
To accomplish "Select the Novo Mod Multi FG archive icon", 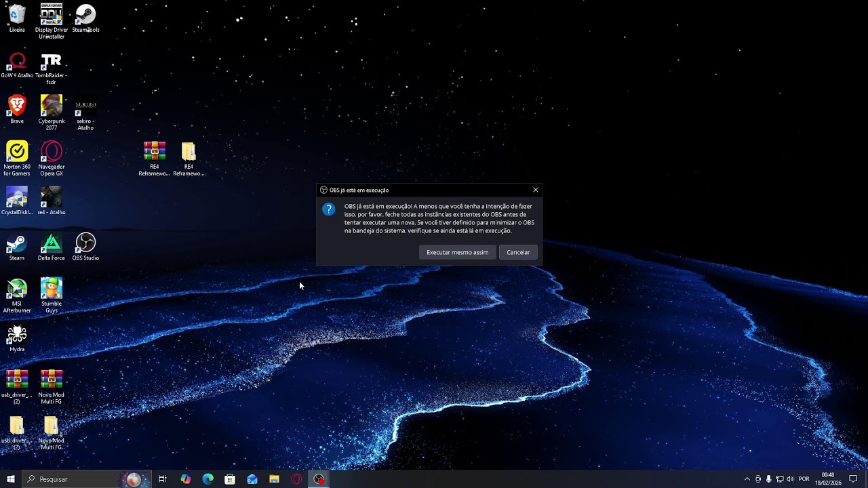I will click(52, 387).
